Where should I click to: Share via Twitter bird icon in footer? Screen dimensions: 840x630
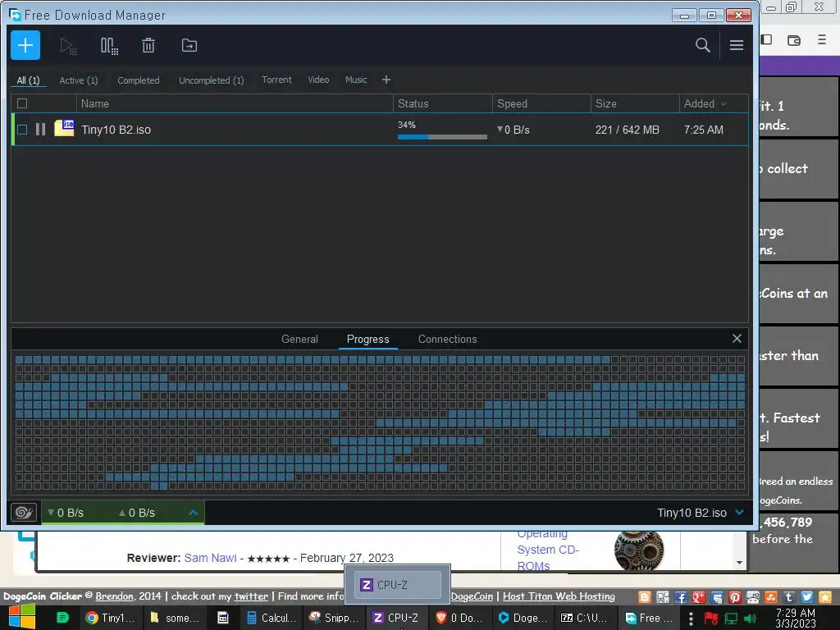point(807,597)
